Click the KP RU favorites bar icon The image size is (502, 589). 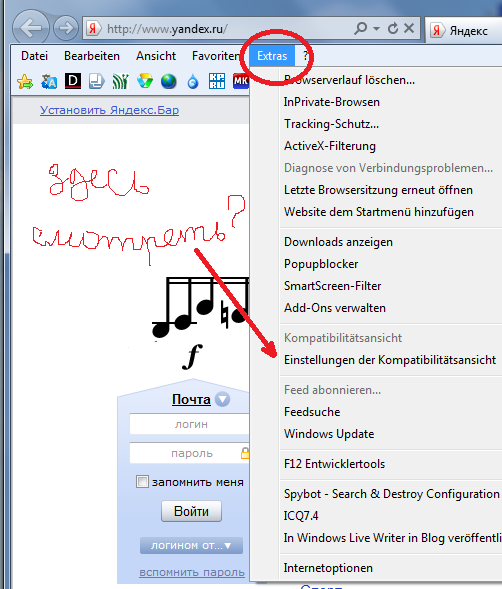coord(217,81)
